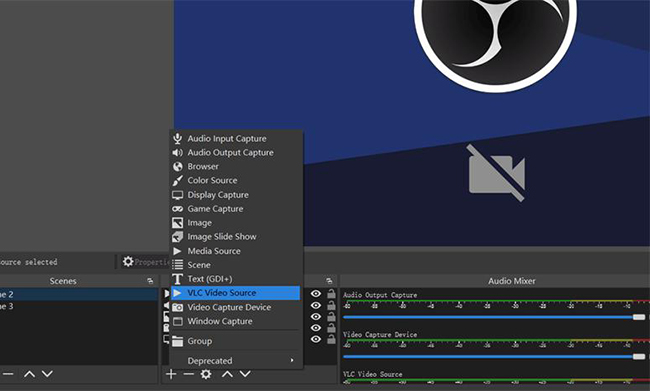Click the VLC Video Source mixer label
650x391 pixels.
click(372, 374)
